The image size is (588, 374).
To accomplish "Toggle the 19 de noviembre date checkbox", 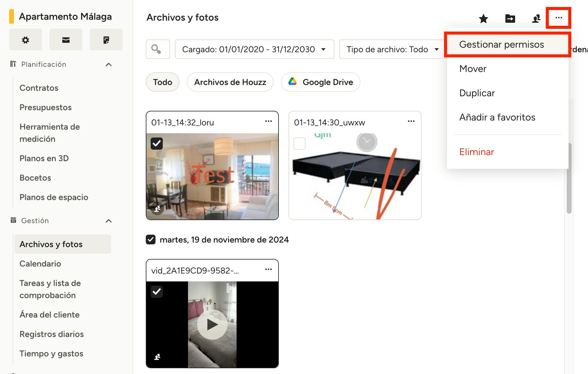I will 151,240.
